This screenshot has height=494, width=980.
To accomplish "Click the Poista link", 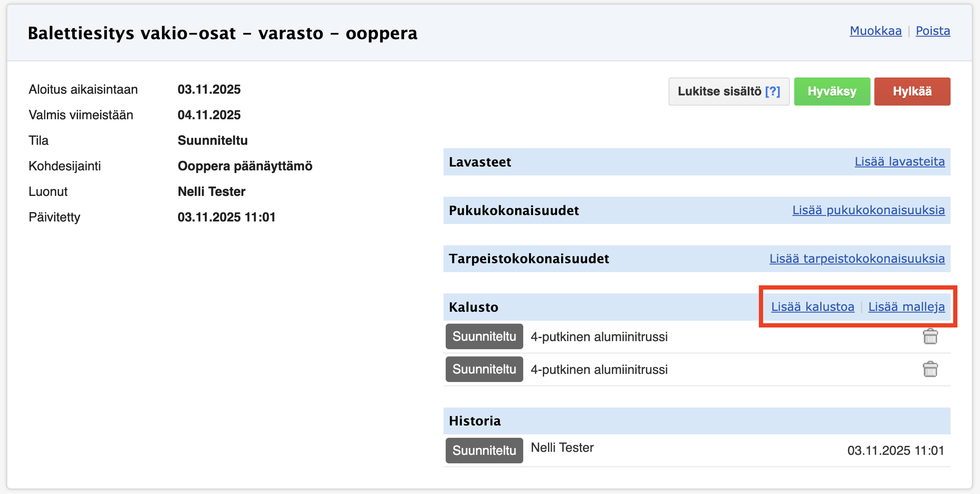I will pyautogui.click(x=933, y=31).
